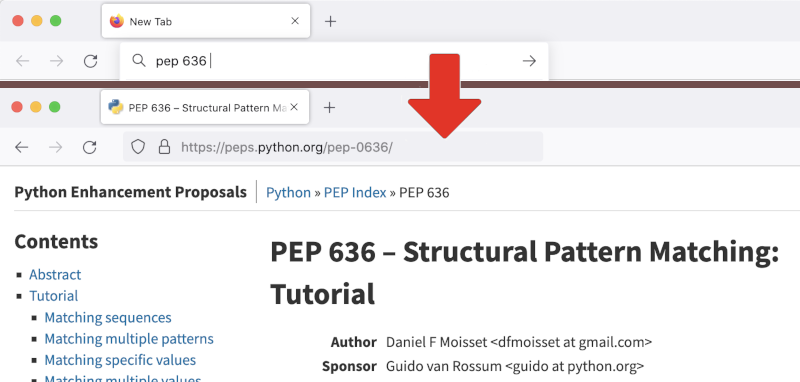The height and width of the screenshot is (382, 800).
Task: Click the Contents heading
Action: tap(56, 241)
